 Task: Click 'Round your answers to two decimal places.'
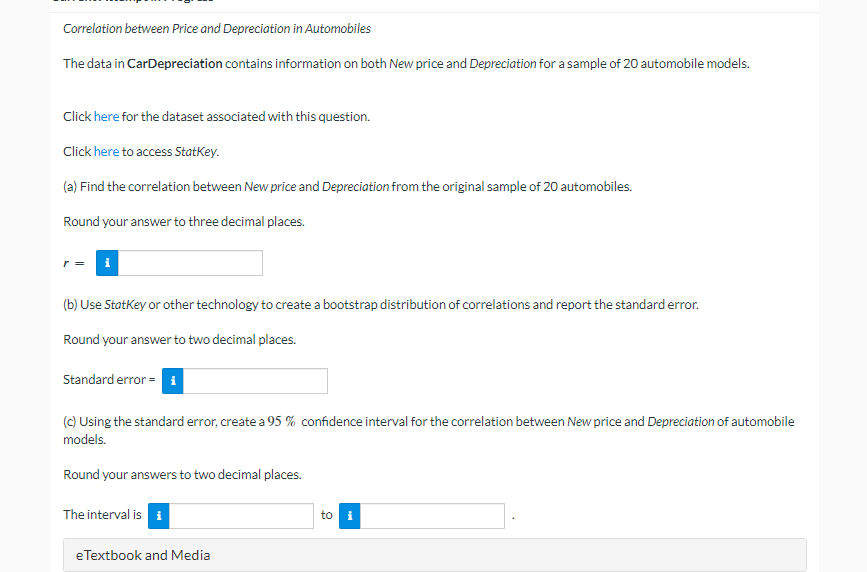point(182,475)
